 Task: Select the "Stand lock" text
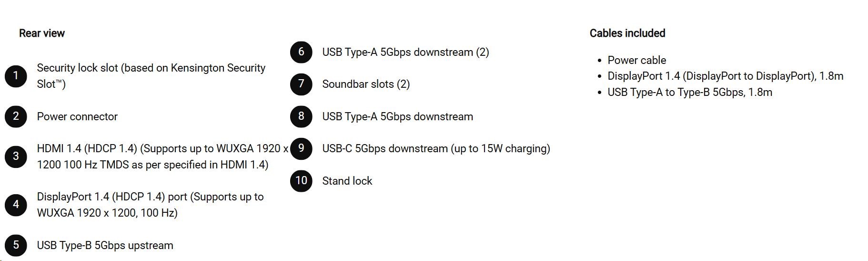(x=347, y=181)
